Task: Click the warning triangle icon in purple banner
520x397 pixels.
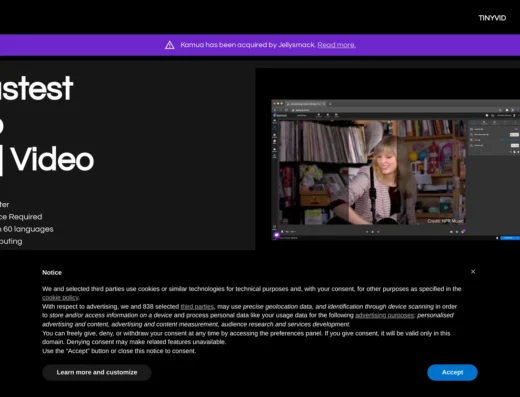Action: click(170, 45)
